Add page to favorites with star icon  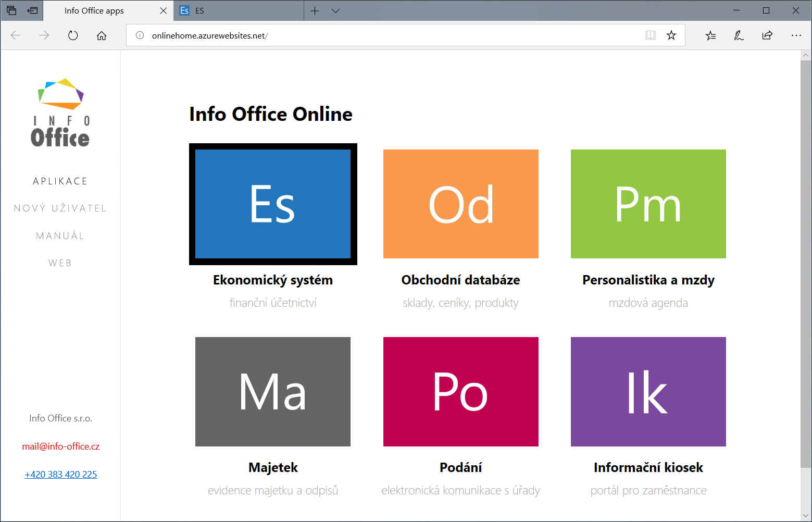[x=671, y=35]
